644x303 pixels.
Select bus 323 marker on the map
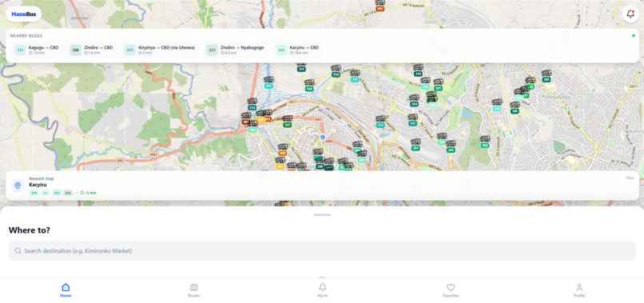click(288, 122)
